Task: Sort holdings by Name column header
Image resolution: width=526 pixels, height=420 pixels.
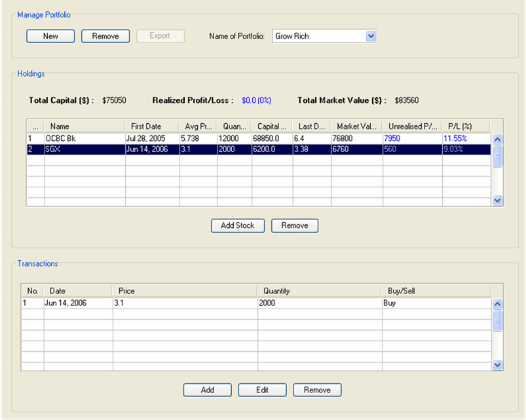Action: click(84, 126)
